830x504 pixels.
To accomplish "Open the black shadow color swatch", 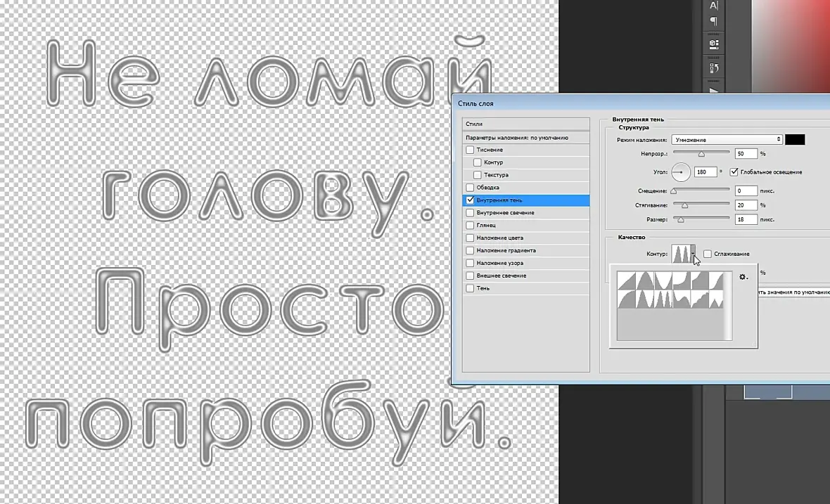I will point(795,140).
